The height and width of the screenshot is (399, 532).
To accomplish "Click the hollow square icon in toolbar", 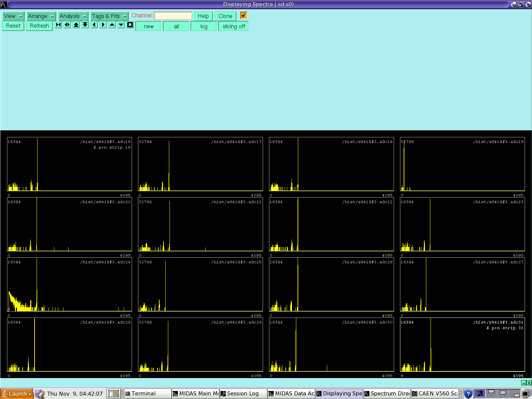I will click(x=130, y=25).
